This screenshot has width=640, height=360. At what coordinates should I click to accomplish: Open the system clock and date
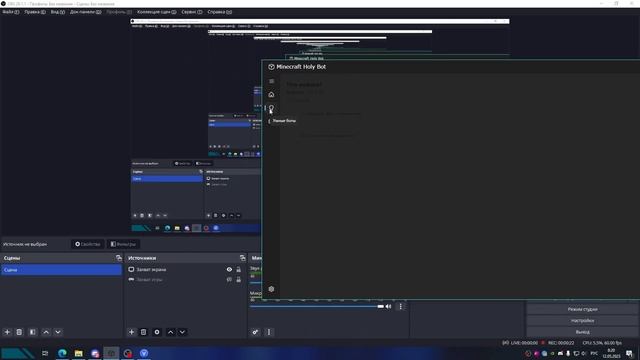[x=611, y=353]
